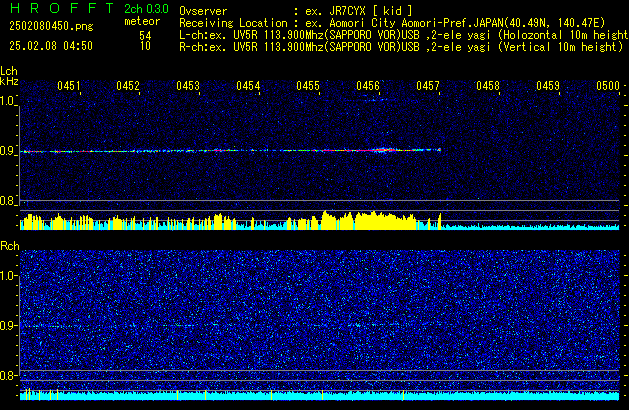The height and width of the screenshot is (410, 629).
Task: Click the 0452 time marker
Action: tap(128, 86)
